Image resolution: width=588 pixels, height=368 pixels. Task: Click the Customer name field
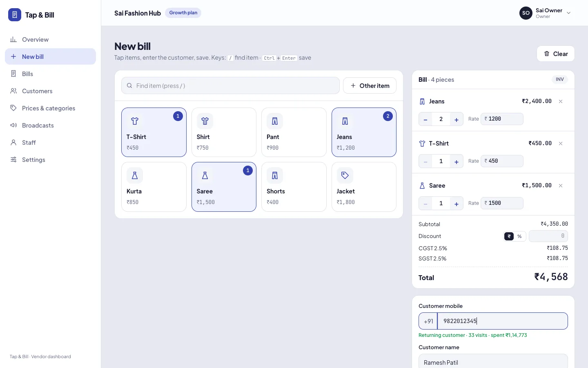tap(493, 361)
